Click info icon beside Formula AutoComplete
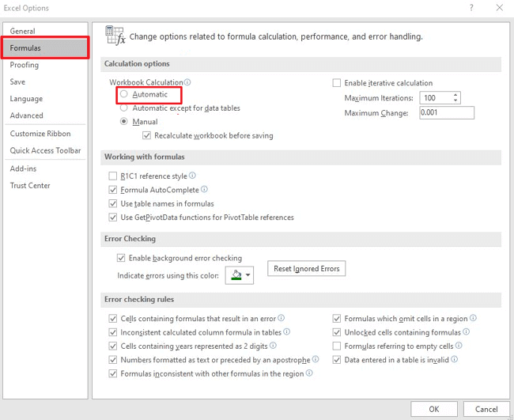 click(x=205, y=190)
